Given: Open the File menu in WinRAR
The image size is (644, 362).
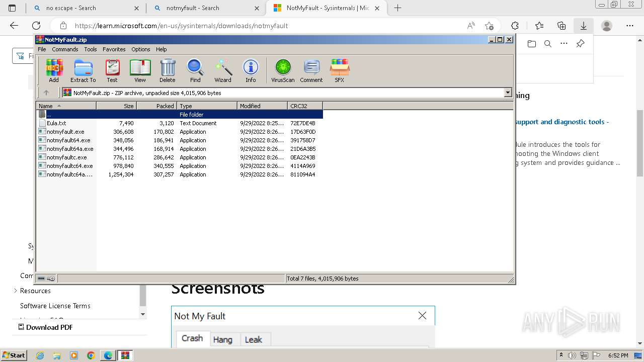Looking at the screenshot, I should tap(42, 49).
